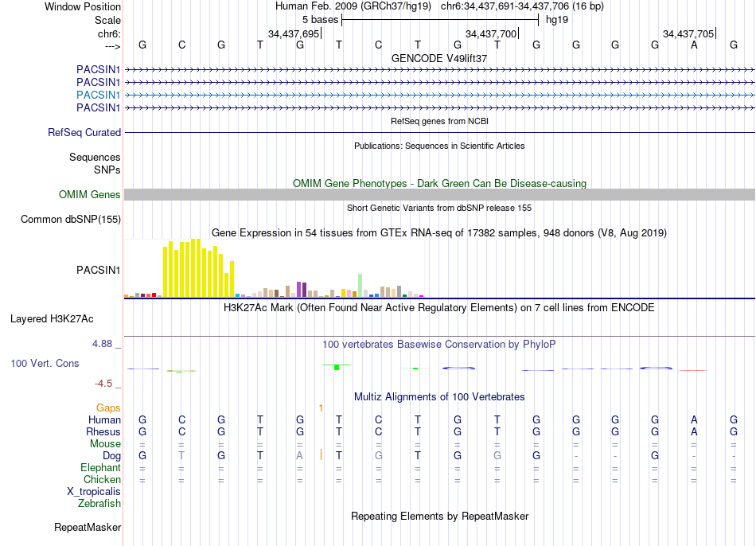Screen dimensions: 756x546
Task: Click the 'chr6:' ruler label
Action: 110,33
